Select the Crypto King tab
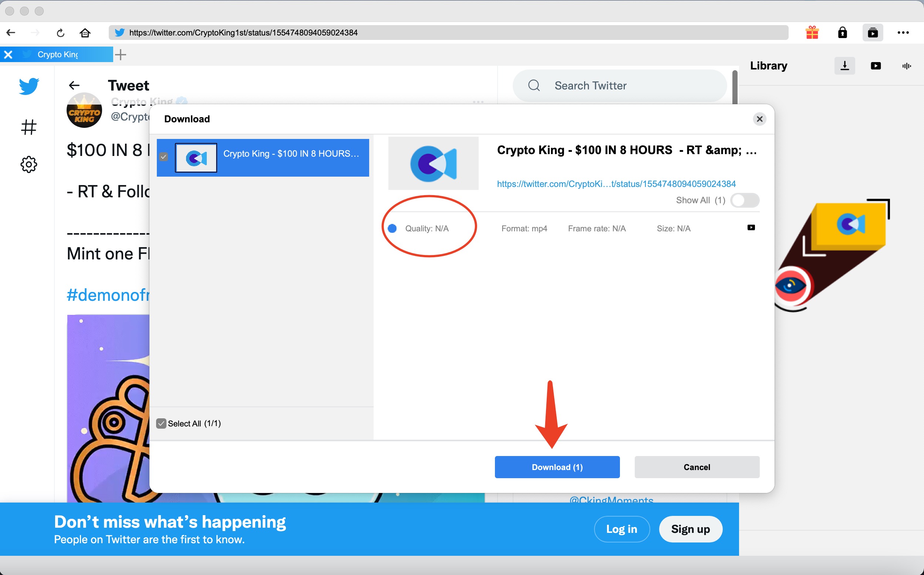 (57, 54)
